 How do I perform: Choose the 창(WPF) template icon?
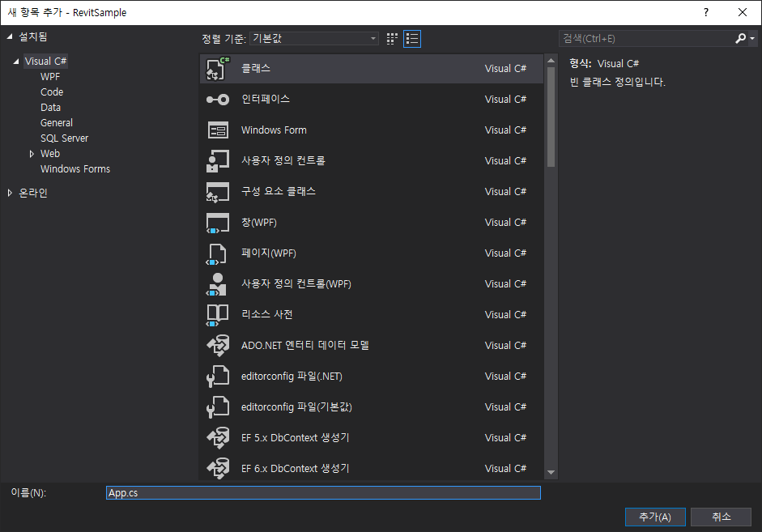(x=217, y=223)
